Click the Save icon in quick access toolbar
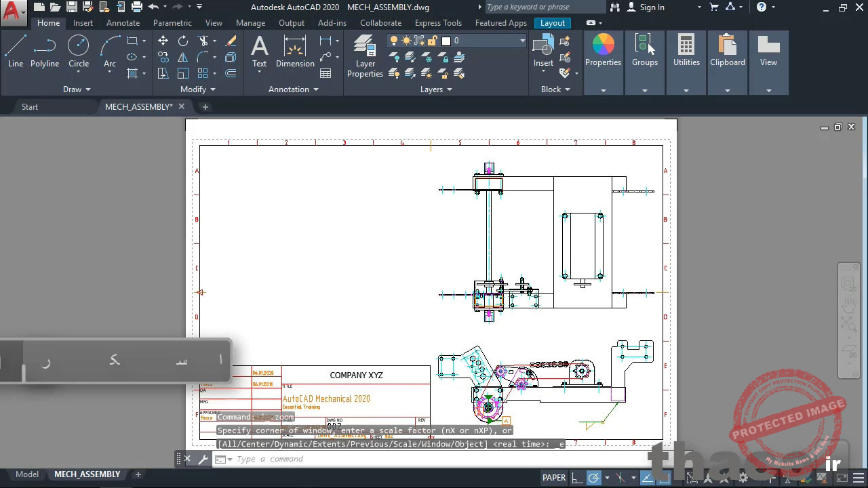The width and height of the screenshot is (868, 488). coord(71,7)
